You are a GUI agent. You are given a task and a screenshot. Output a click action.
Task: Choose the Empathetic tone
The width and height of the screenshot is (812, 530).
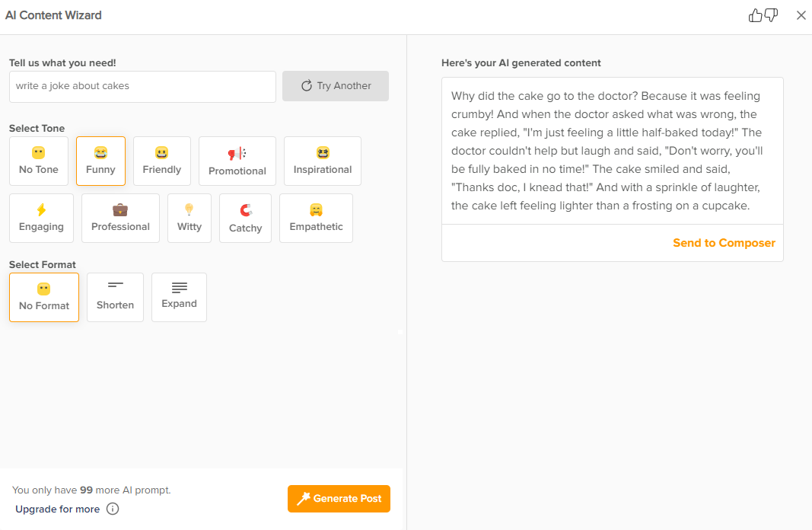click(316, 218)
